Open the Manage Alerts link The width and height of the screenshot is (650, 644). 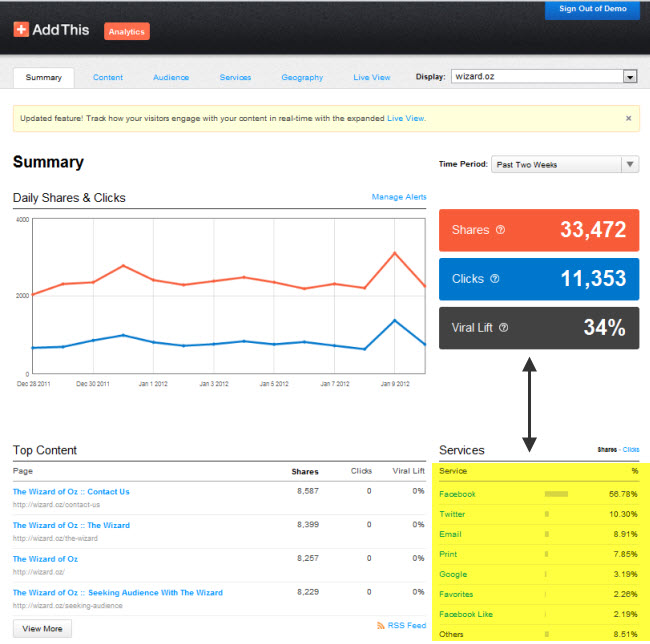399,197
